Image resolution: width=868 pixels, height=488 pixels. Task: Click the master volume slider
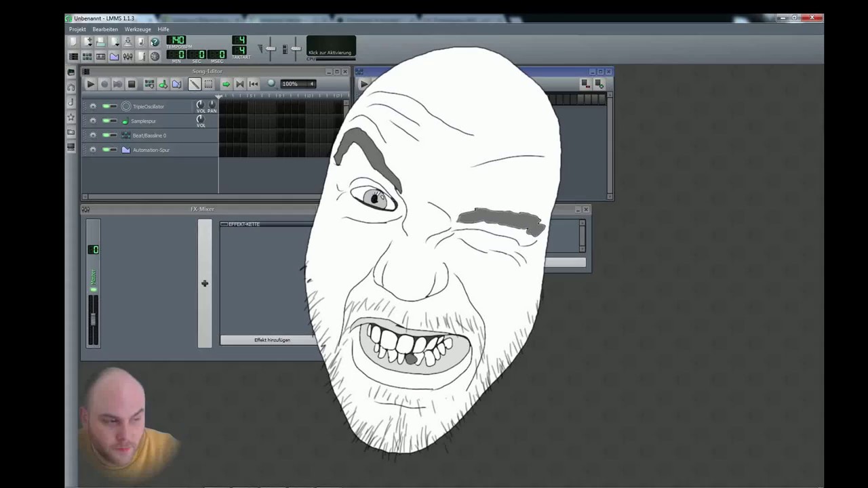[271, 48]
